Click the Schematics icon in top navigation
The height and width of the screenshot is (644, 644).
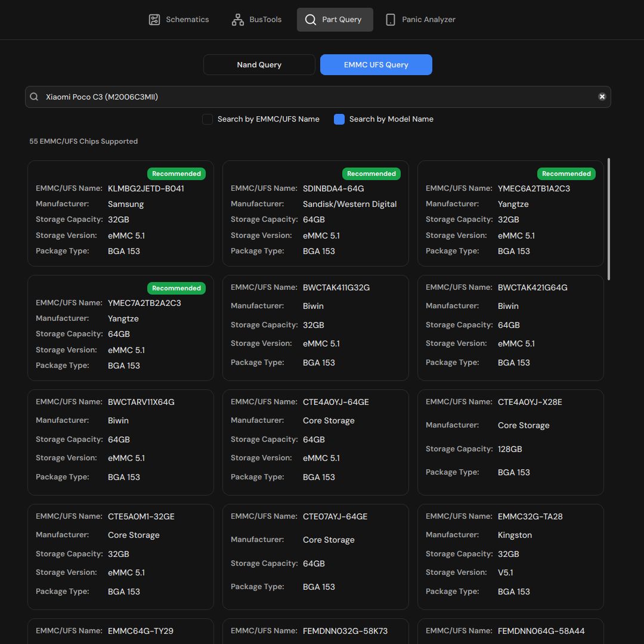pos(154,19)
